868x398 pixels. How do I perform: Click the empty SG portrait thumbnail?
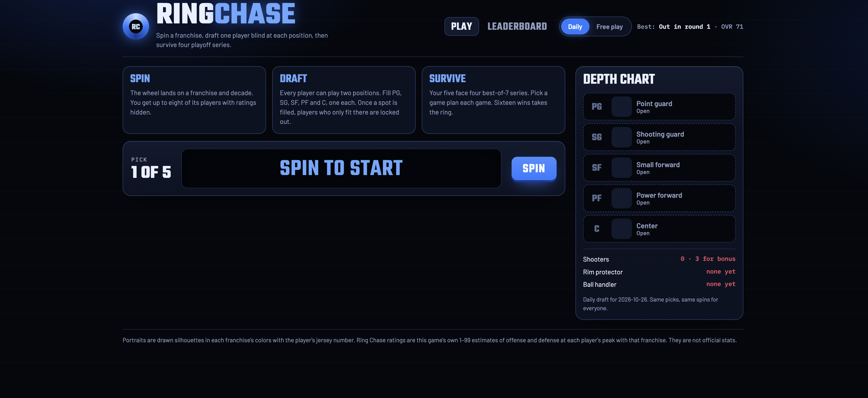coord(621,137)
